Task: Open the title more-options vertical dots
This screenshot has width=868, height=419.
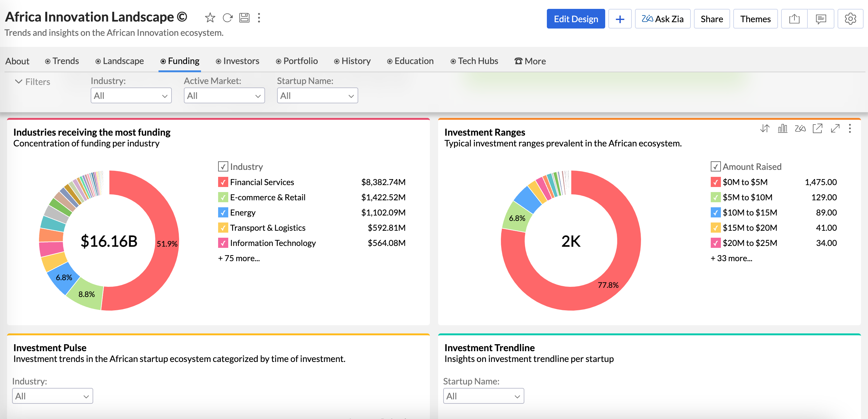Action: [x=259, y=17]
